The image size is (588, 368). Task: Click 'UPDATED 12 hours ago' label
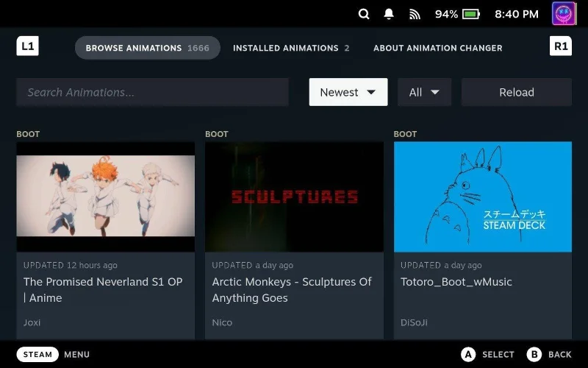(70, 265)
